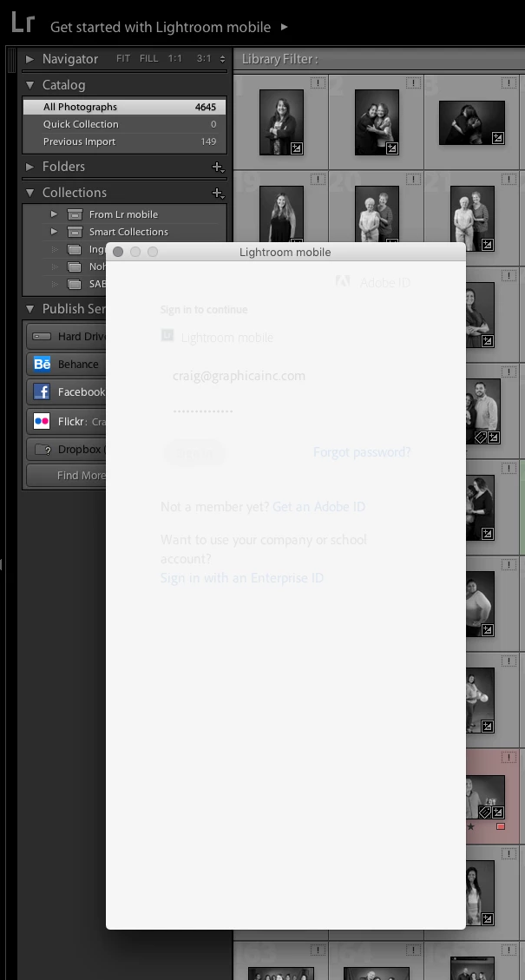Collapse the Collections panel

point(30,193)
